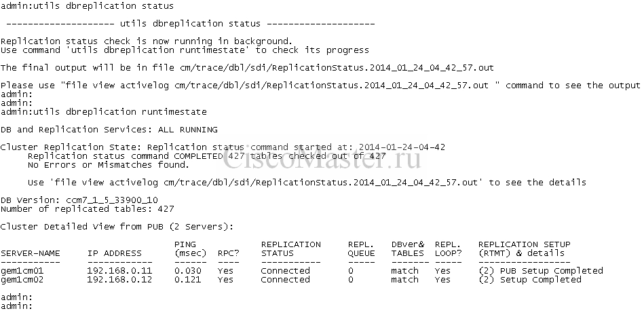Click the last admin: prompt line

click(x=16, y=306)
